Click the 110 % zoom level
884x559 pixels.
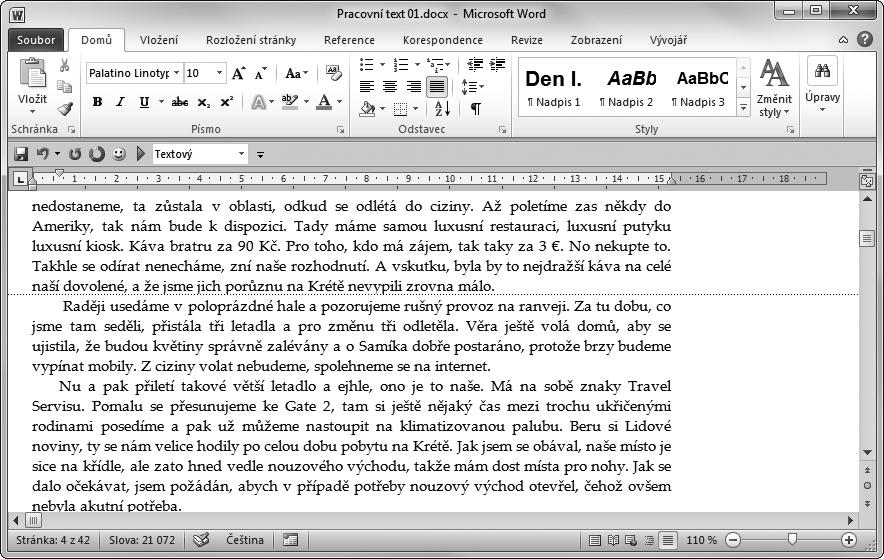(701, 540)
